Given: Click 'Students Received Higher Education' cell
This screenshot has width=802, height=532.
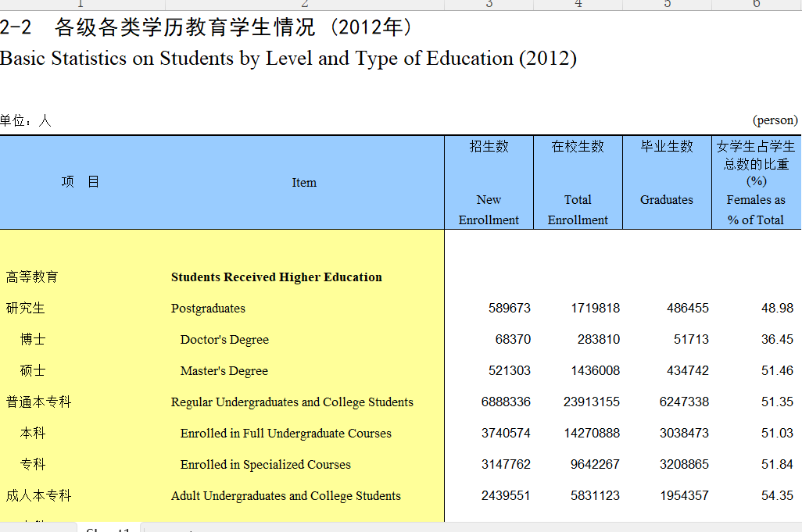Looking at the screenshot, I should pyautogui.click(x=277, y=277).
